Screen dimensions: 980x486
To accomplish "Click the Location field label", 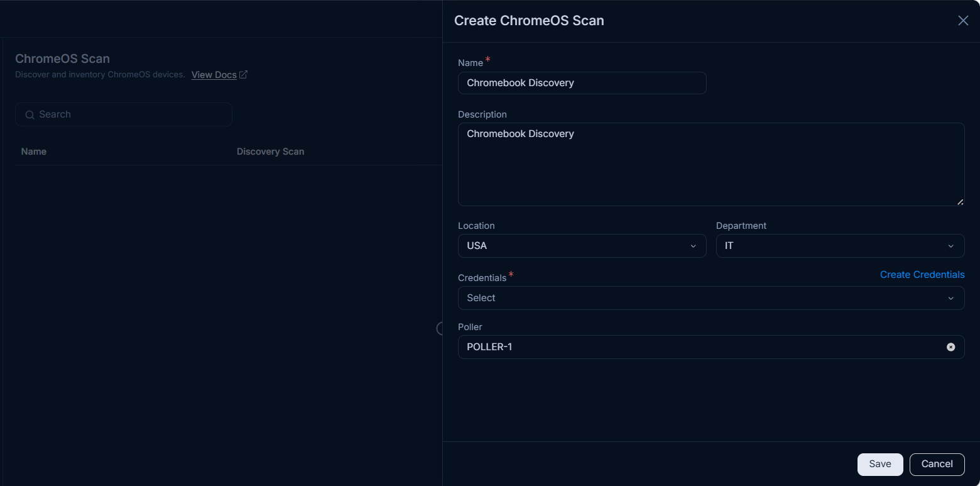I will [x=476, y=226].
